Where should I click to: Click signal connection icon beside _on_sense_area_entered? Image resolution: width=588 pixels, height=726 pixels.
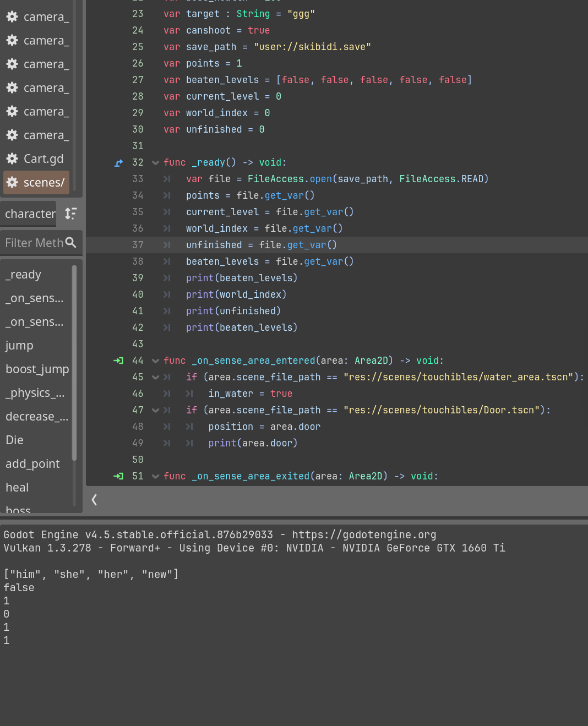pyautogui.click(x=118, y=361)
